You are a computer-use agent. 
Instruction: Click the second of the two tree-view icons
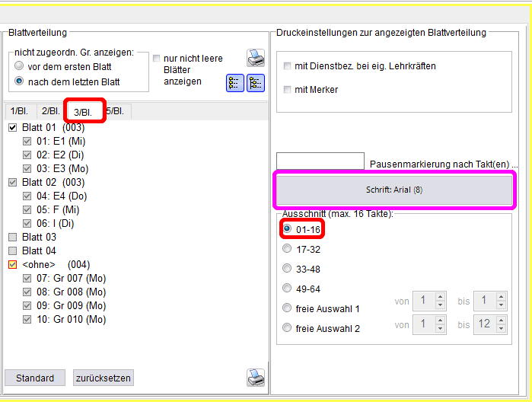[x=256, y=83]
